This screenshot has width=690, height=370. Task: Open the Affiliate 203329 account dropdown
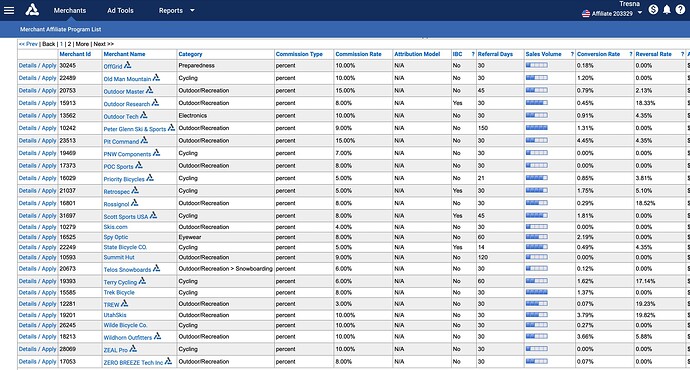tap(639, 13)
